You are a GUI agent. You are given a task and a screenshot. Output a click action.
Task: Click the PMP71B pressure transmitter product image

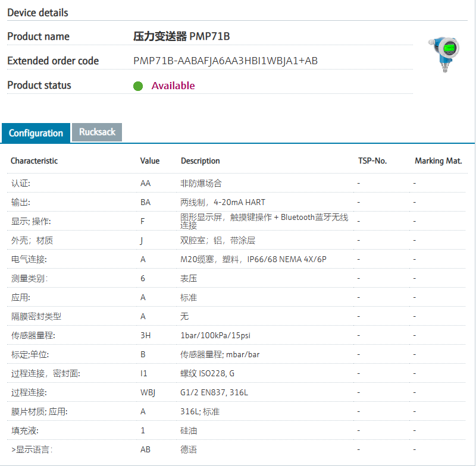tap(444, 55)
